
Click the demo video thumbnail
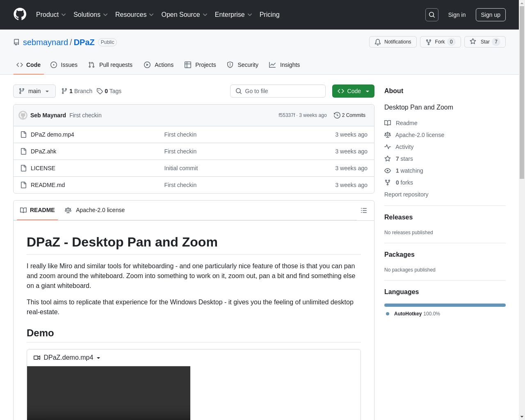109,393
